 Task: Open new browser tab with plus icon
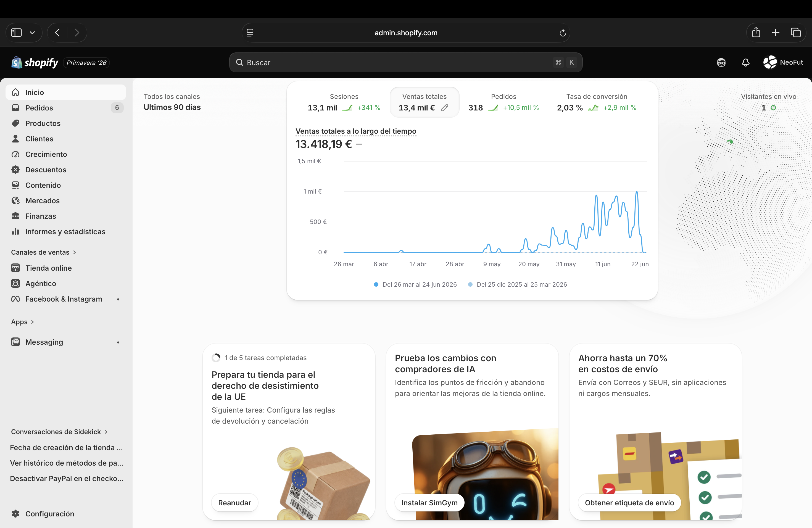[x=776, y=32]
